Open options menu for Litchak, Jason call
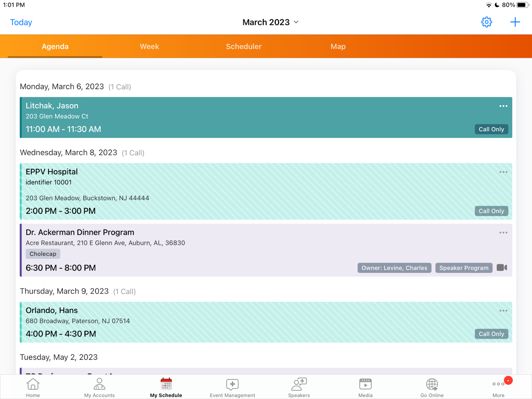Screen dimensions: 532x399 point(503,106)
